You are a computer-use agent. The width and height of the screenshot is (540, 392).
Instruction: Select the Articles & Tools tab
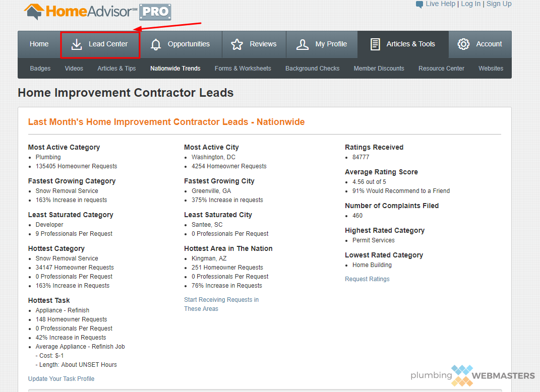403,44
